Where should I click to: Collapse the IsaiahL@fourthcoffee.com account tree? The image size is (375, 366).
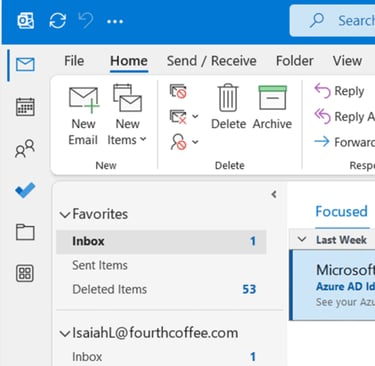pyautogui.click(x=65, y=333)
